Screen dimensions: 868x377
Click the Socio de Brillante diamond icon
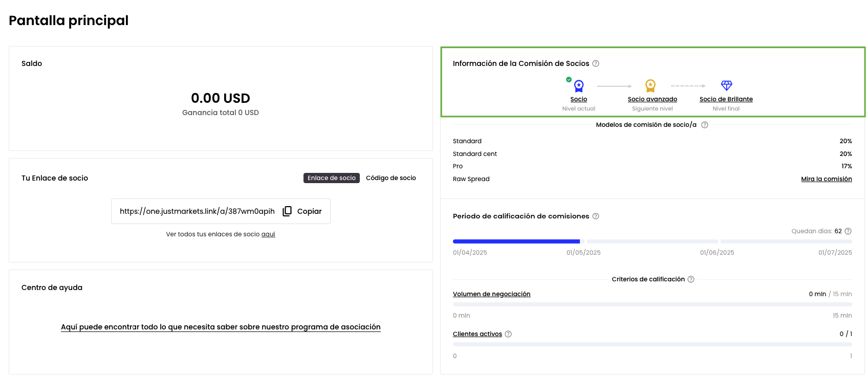click(x=726, y=85)
